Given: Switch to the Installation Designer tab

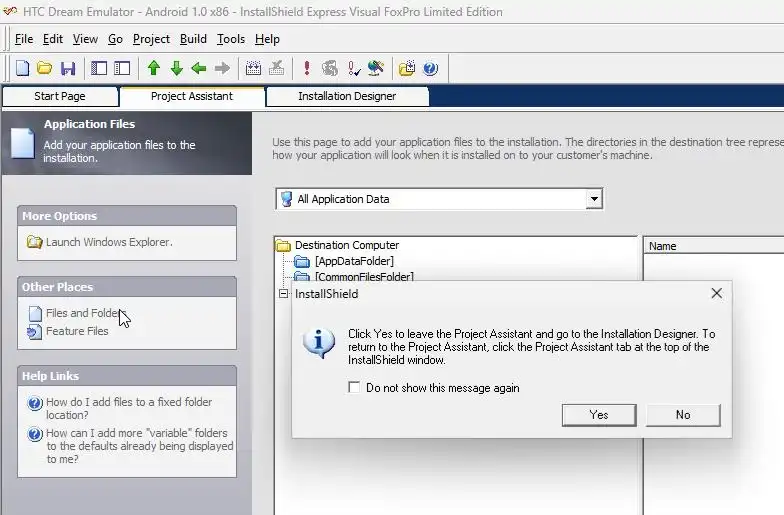Looking at the screenshot, I should pyautogui.click(x=348, y=96).
